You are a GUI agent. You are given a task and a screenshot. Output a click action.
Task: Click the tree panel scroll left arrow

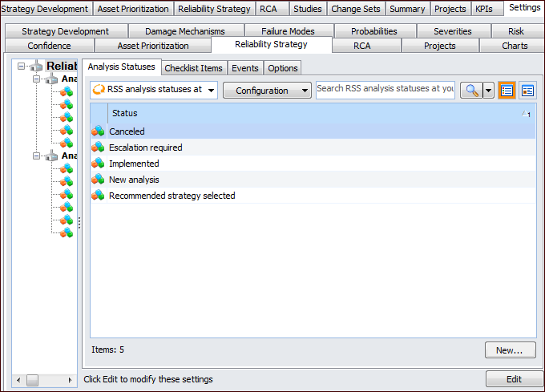18,380
